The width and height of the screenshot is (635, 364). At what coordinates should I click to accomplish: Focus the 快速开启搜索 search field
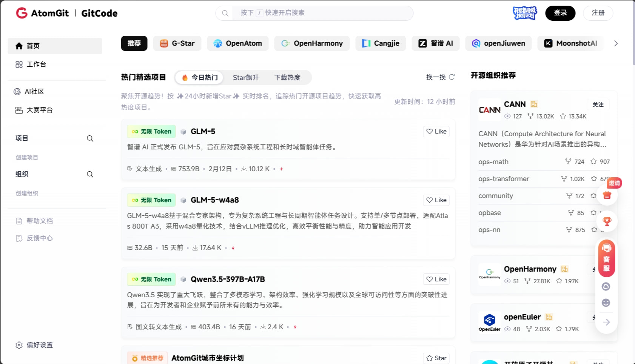[x=323, y=13]
